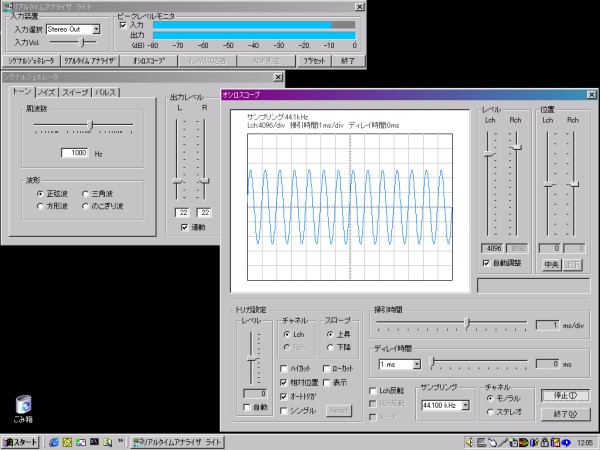The width and height of the screenshot is (600, 450).
Task: Click the speaker volume tray icon
Action: [469, 443]
